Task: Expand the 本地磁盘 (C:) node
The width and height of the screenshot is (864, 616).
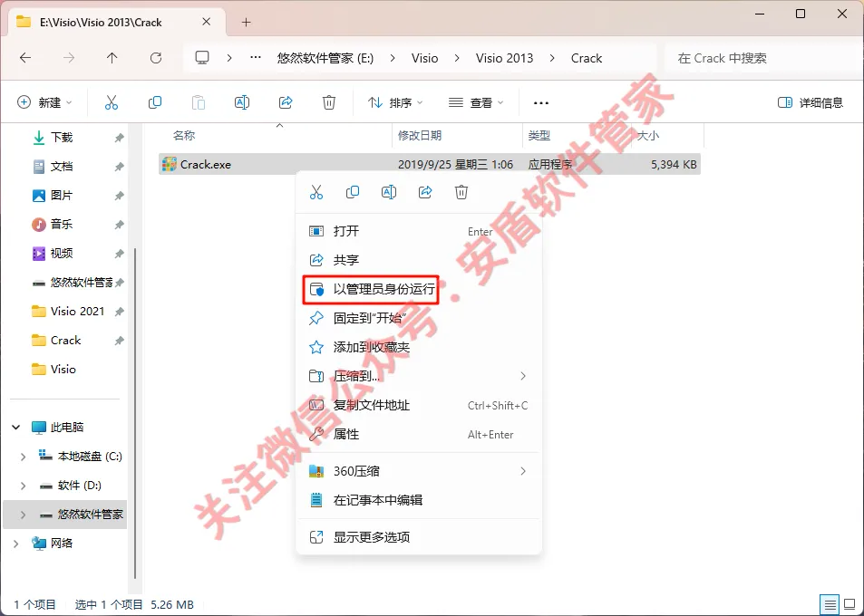Action: tap(24, 457)
